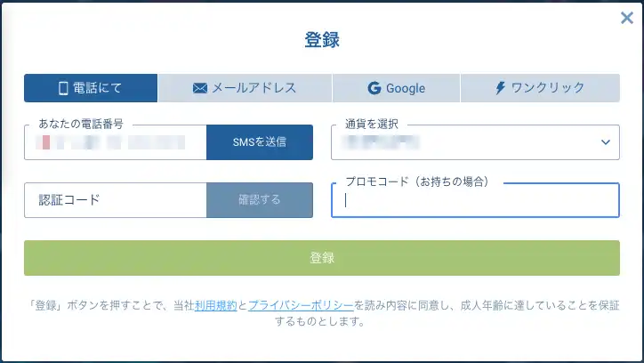This screenshot has width=644, height=363.
Task: Open the プライバシーポリシー link
Action: click(x=301, y=305)
